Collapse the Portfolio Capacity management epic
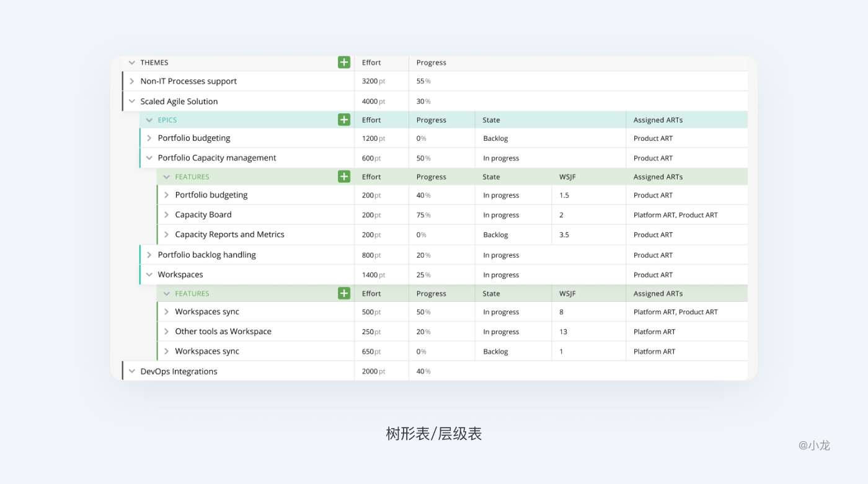This screenshot has height=484, width=868. coord(149,157)
